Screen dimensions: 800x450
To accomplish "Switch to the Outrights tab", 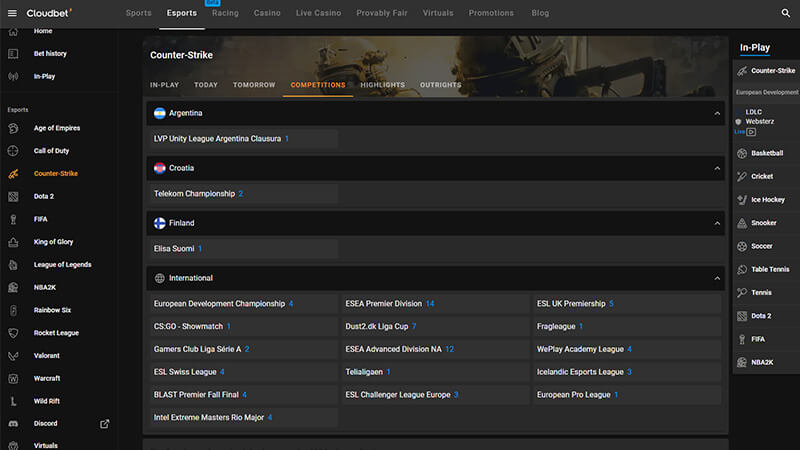I will tap(440, 85).
